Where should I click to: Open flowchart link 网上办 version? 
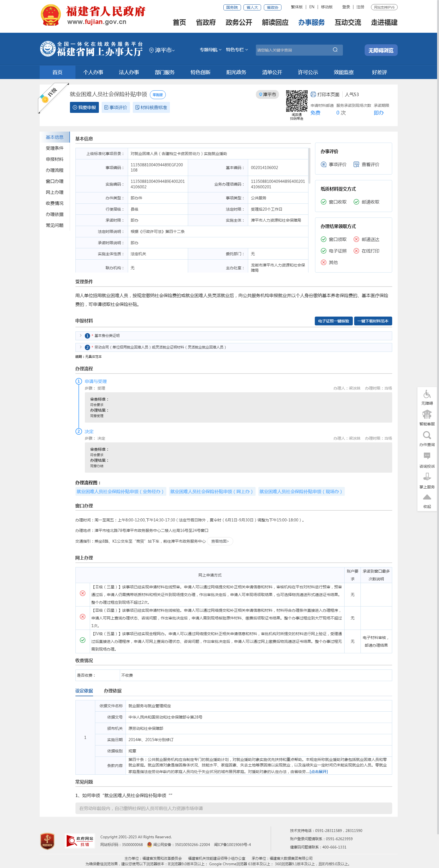coord(212,492)
